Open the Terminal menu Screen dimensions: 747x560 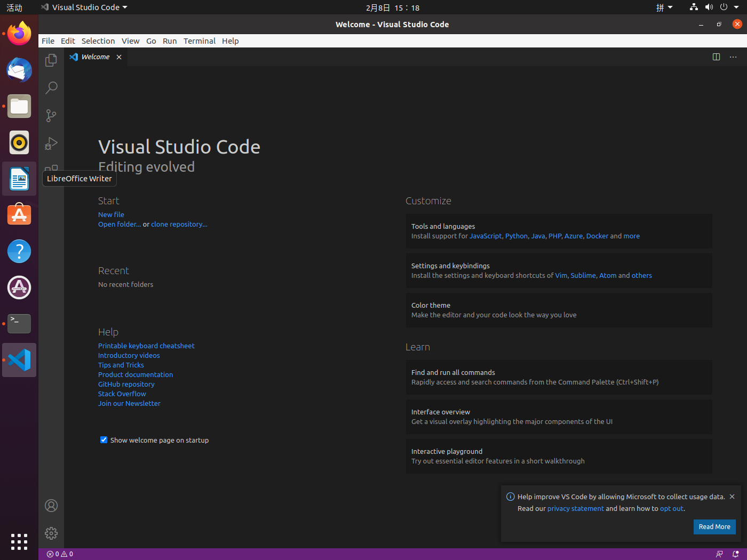click(x=200, y=41)
